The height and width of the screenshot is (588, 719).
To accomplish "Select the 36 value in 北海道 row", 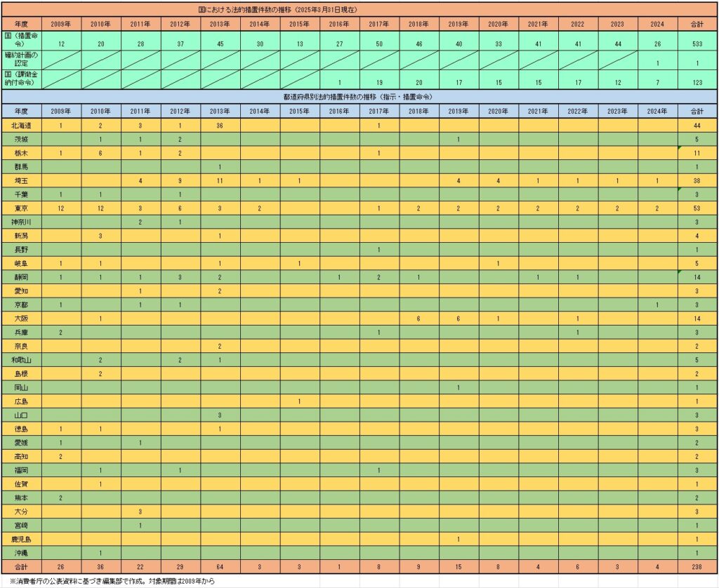I will 220,125.
